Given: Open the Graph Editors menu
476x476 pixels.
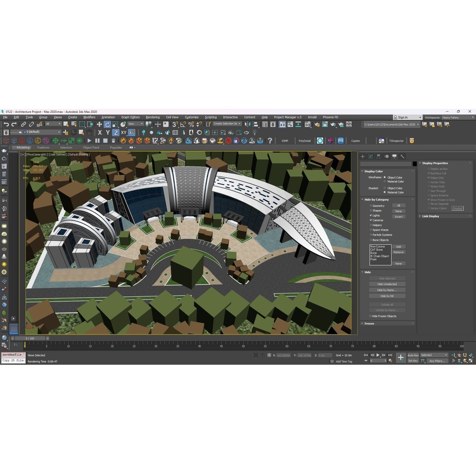Looking at the screenshot, I should [x=130, y=117].
